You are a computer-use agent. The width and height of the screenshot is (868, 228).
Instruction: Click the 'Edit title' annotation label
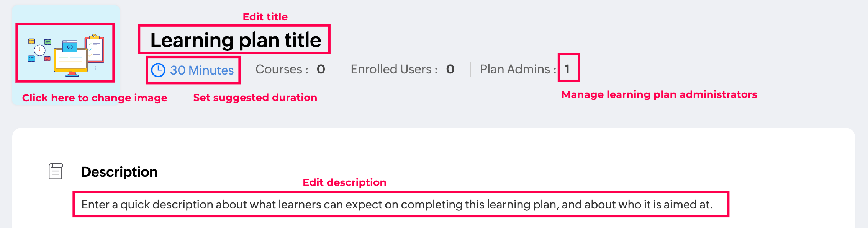coord(265,17)
